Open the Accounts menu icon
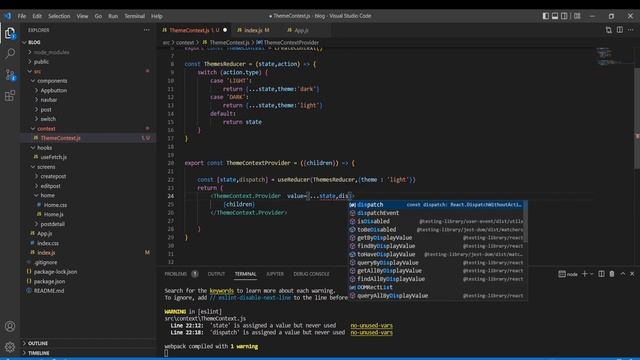640x360 pixels. click(x=10, y=326)
